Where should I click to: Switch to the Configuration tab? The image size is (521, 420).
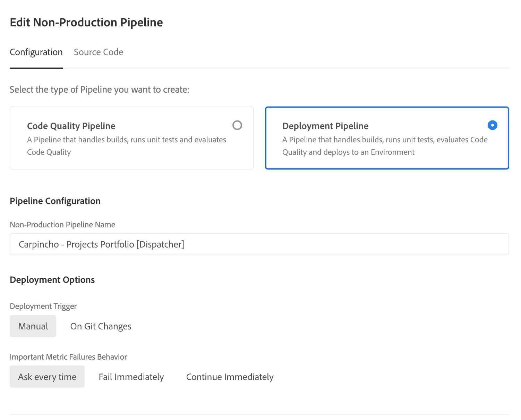tap(36, 52)
